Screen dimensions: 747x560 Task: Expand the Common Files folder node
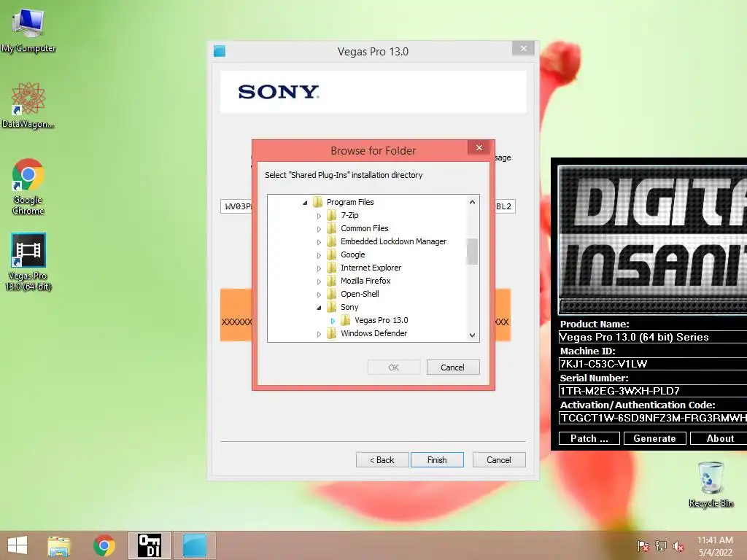(x=319, y=229)
